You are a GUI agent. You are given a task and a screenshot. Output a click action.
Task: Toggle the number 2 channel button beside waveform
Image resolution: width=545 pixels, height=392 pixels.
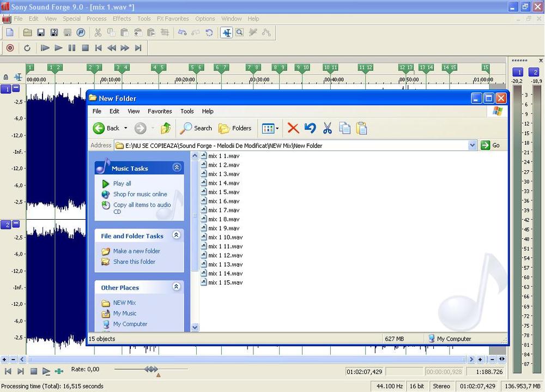[6, 225]
